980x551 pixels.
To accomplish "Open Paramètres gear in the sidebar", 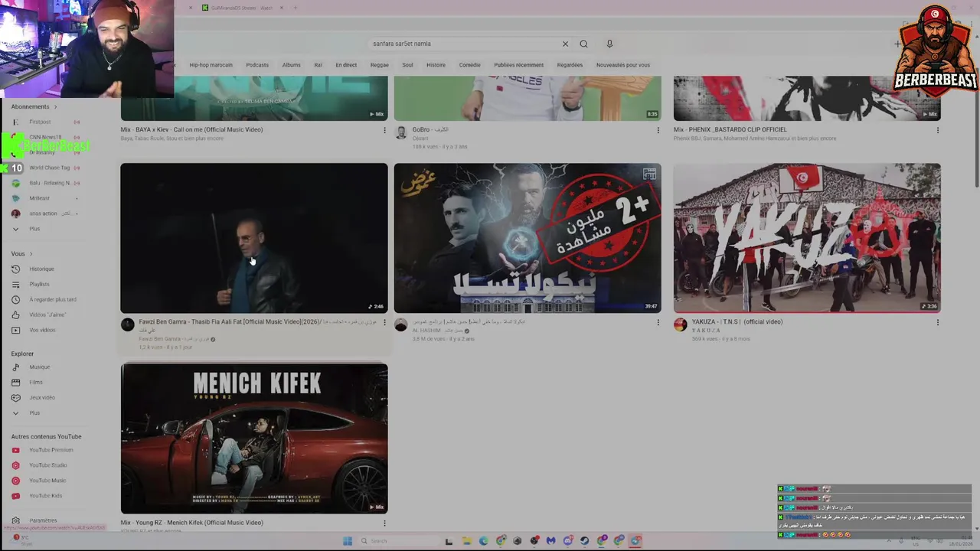I will click(15, 520).
